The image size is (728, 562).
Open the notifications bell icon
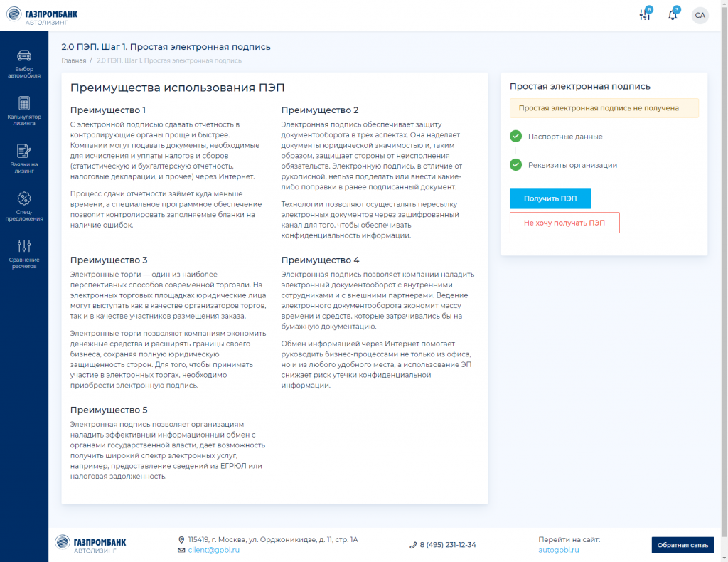click(x=673, y=14)
